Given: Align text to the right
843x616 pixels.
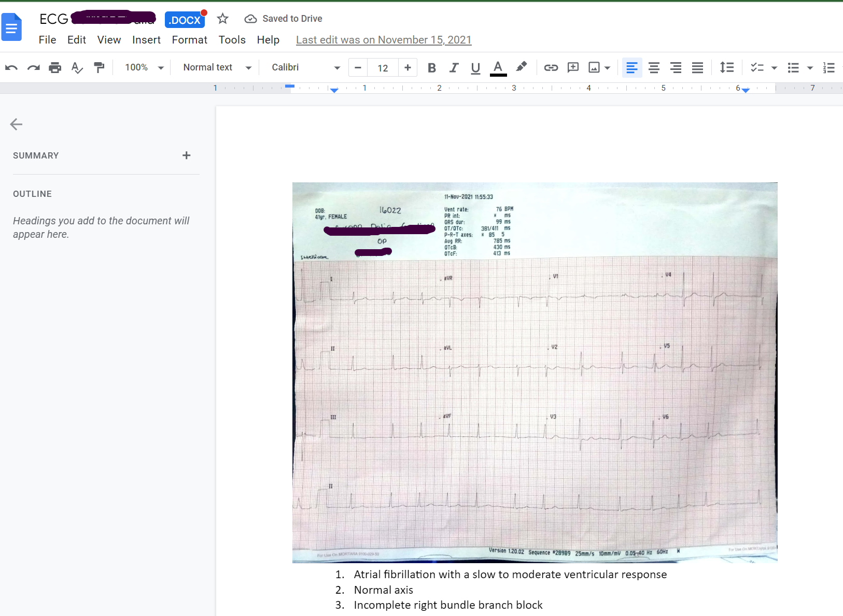Looking at the screenshot, I should 676,67.
